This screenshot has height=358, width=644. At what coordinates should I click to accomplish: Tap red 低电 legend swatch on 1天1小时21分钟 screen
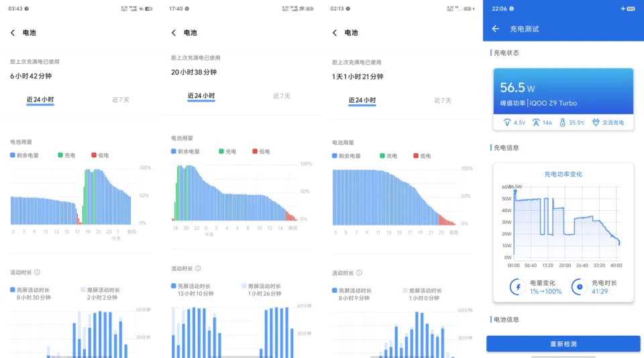pos(416,155)
